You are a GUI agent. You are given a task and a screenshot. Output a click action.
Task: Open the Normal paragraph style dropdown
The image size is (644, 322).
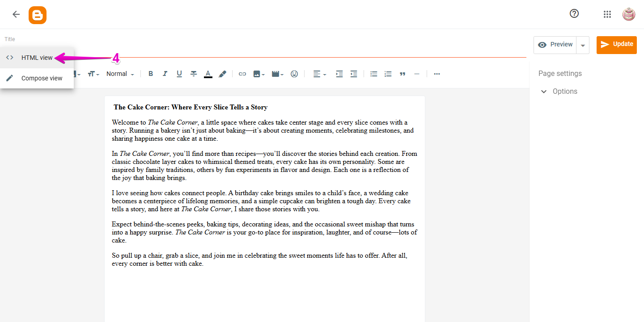119,74
